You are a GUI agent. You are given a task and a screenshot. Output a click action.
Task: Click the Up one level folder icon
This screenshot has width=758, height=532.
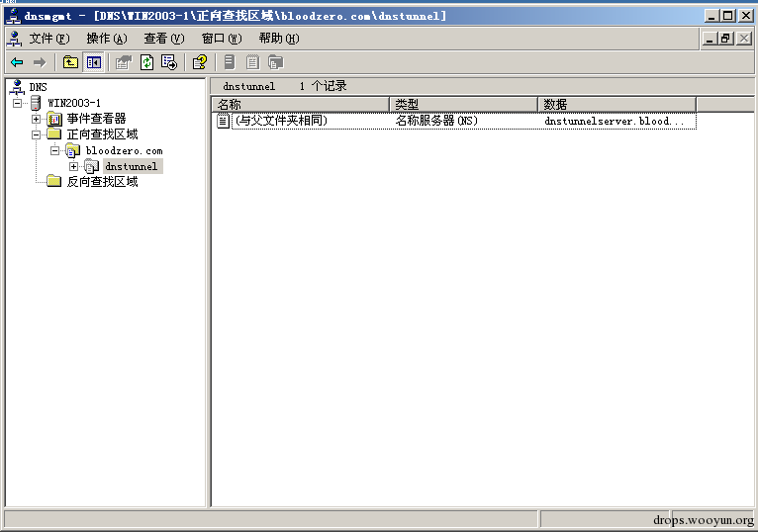pos(70,62)
